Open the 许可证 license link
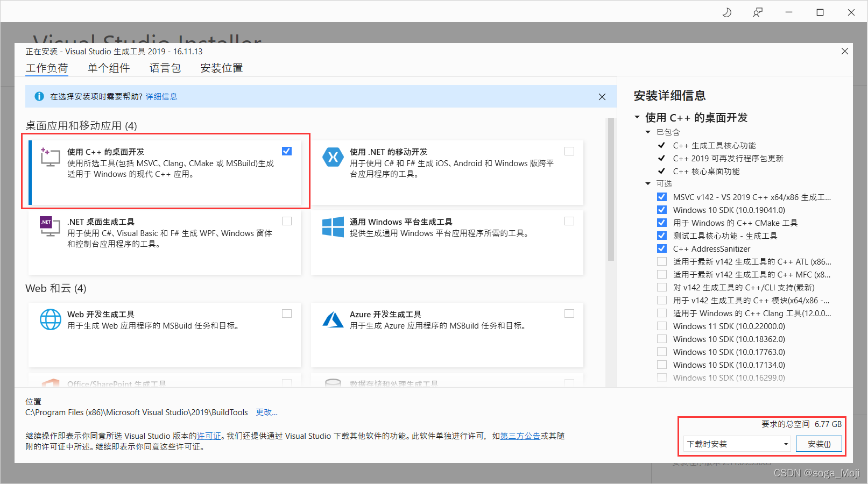The height and width of the screenshot is (484, 868). coord(209,436)
